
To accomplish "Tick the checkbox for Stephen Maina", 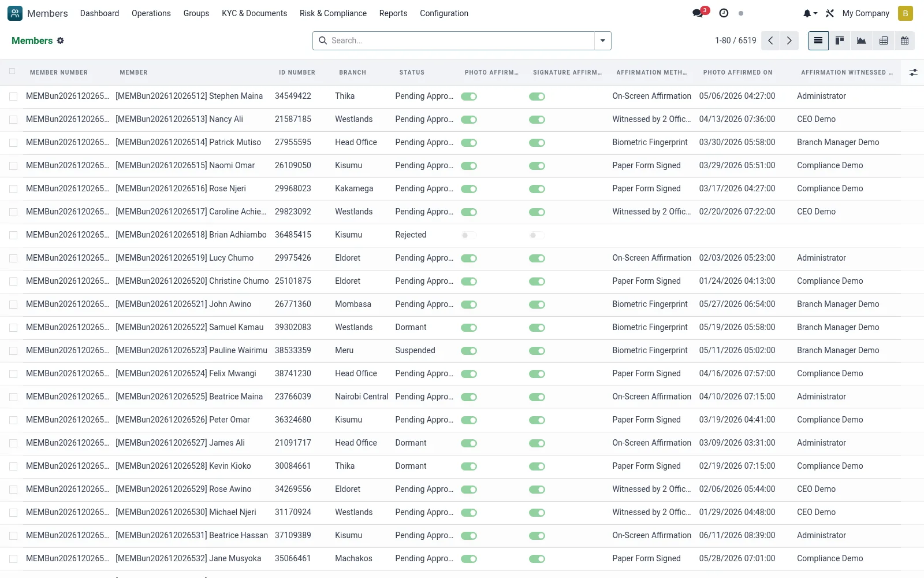I will [13, 97].
